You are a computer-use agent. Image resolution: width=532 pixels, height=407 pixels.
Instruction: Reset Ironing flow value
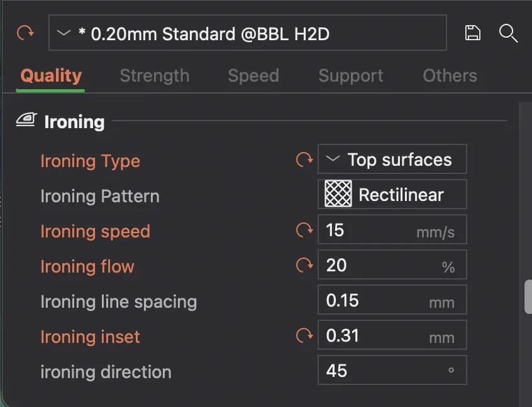[x=304, y=265]
